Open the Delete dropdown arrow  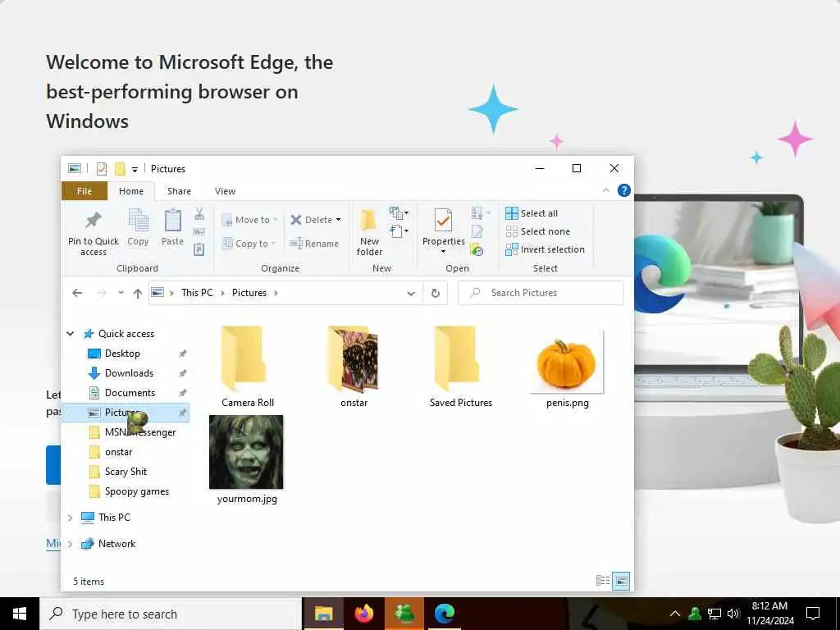point(338,220)
